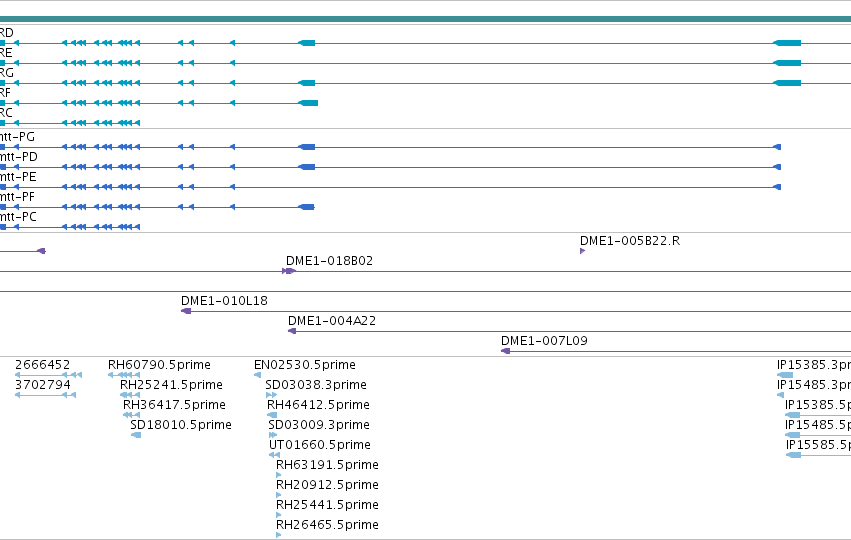Viewport: 851px width, 540px height.
Task: Select the RH25441.5prime EST label
Action: coord(327,505)
